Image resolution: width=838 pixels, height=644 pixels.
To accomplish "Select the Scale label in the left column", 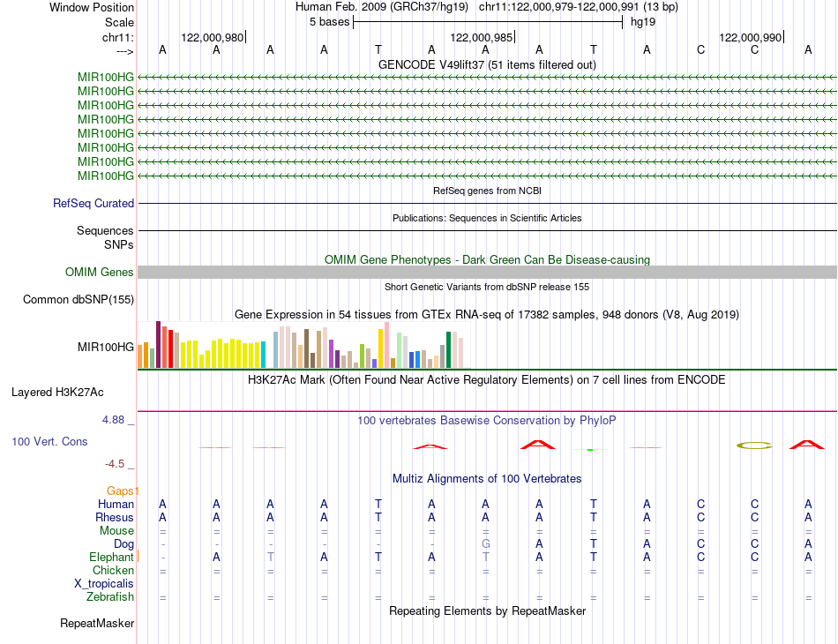I will (119, 22).
